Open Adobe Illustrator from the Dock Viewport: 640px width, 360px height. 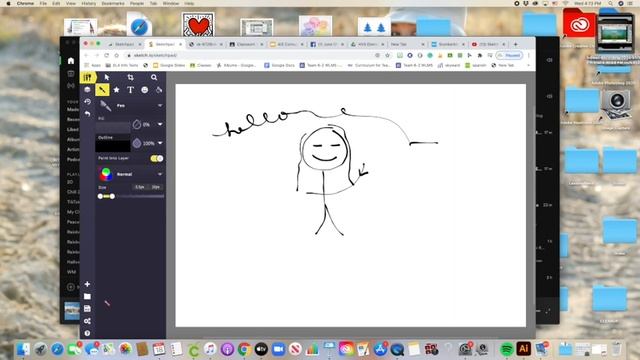click(524, 349)
